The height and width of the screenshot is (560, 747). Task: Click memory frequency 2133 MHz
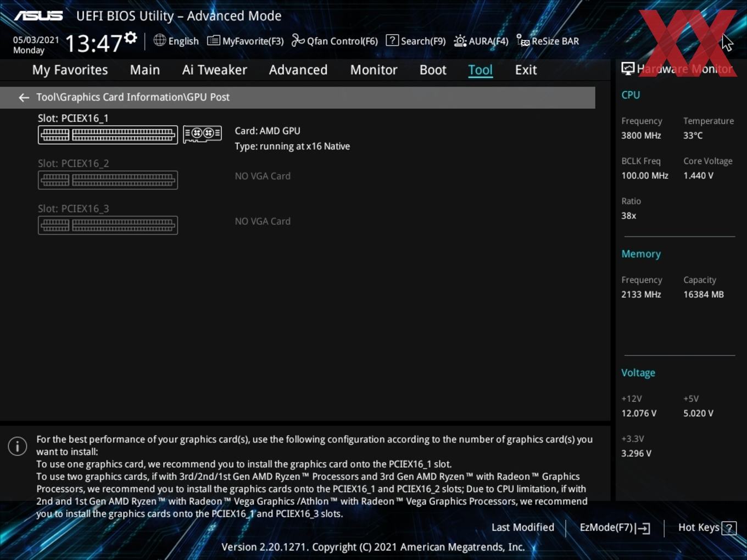[x=641, y=295]
